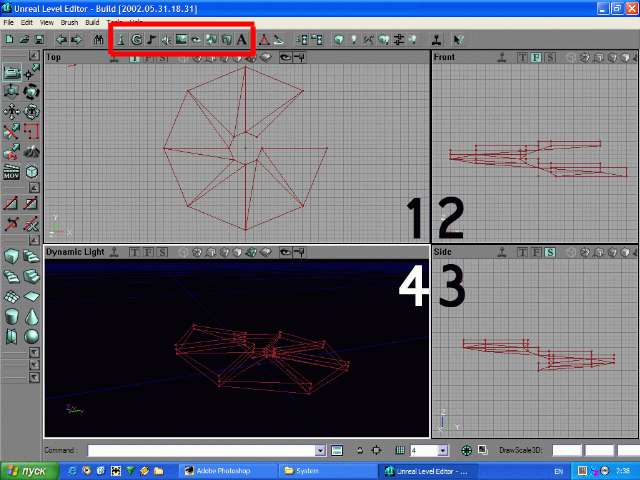This screenshot has width=640, height=480.
Task: Open Build Options sliders icon
Action: click(399, 40)
